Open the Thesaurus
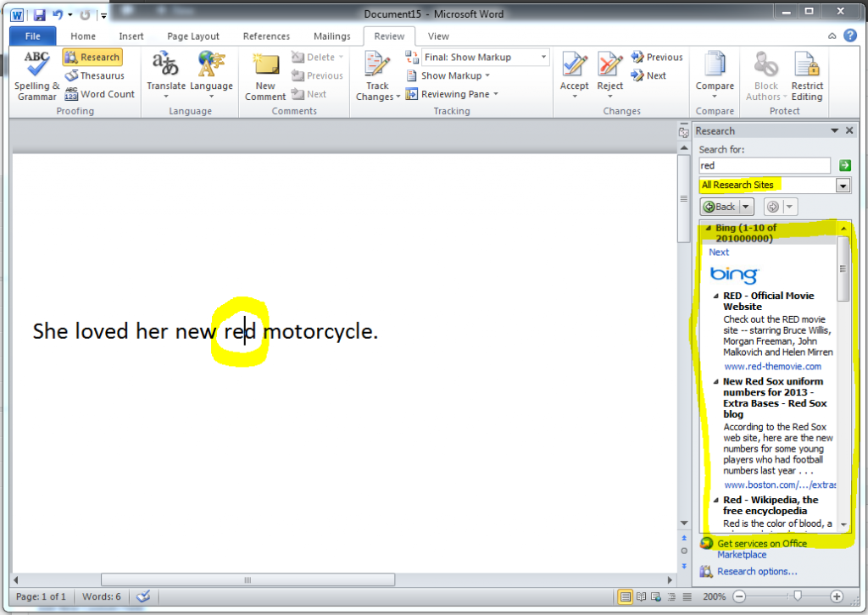Screen dimensions: 868x615 (x=95, y=75)
